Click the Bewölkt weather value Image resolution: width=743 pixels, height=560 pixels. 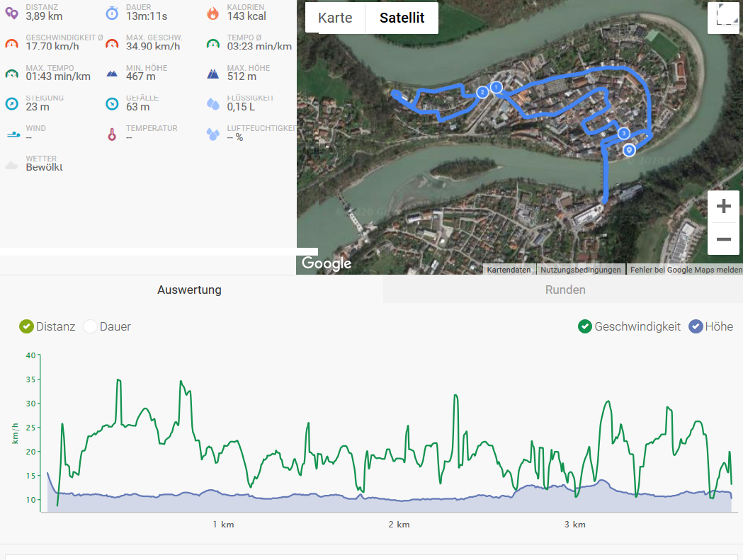click(44, 167)
